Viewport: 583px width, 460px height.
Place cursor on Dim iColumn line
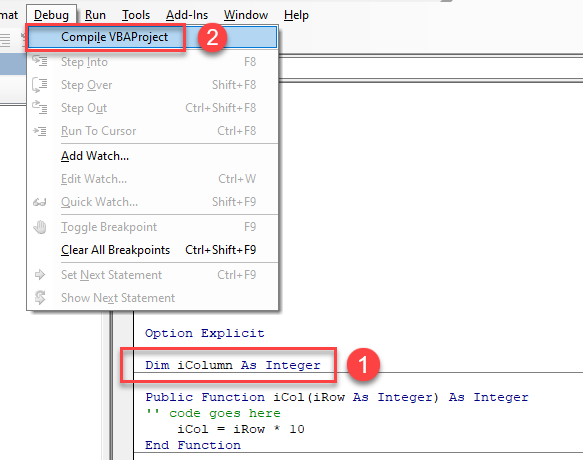[233, 365]
